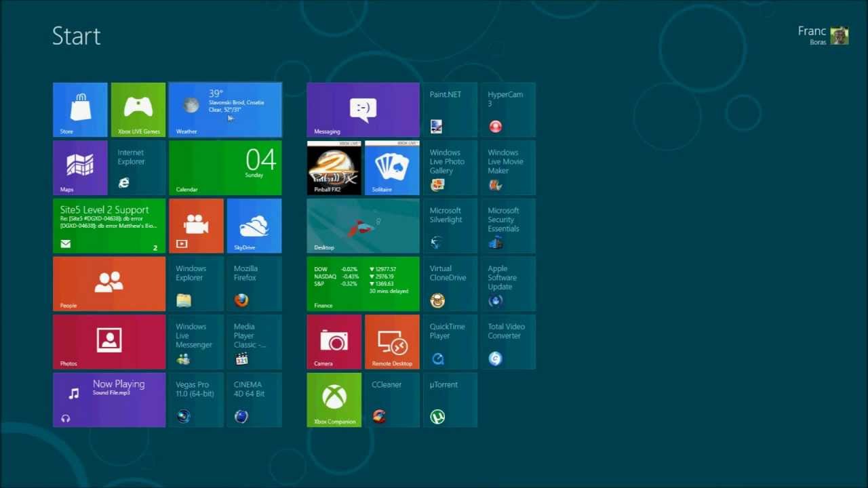Click the Franc Boras user account

pyautogui.click(x=823, y=35)
